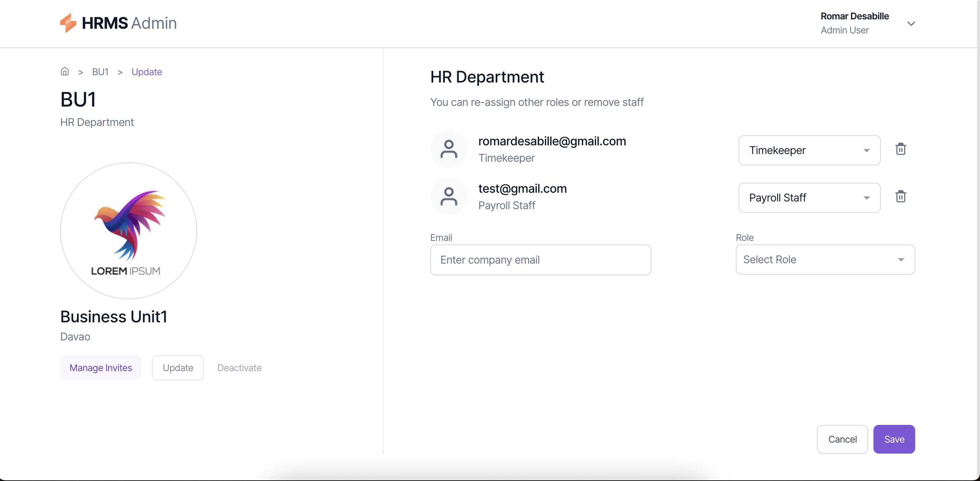
Task: Click the Update breadcrumb link
Action: point(147,72)
